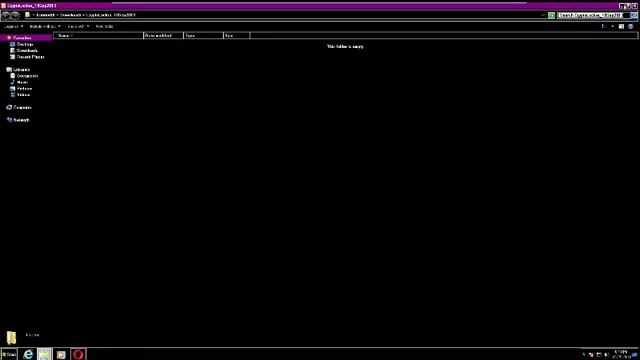Click the user folder breadcrumb in address bar
This screenshot has width=640, height=360.
coord(45,15)
